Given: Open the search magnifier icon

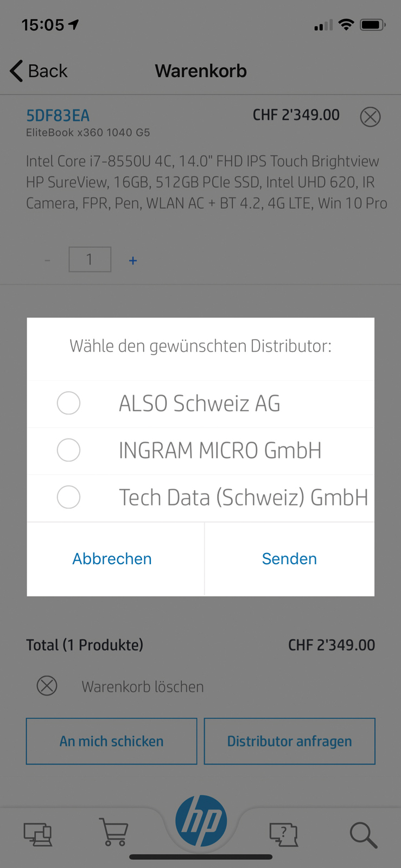Looking at the screenshot, I should [x=363, y=834].
